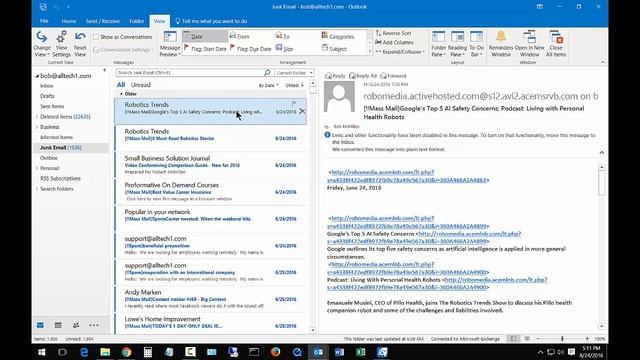Image resolution: width=640 pixels, height=360 pixels.
Task: Arrange messages by Size
Action: pos(284,49)
